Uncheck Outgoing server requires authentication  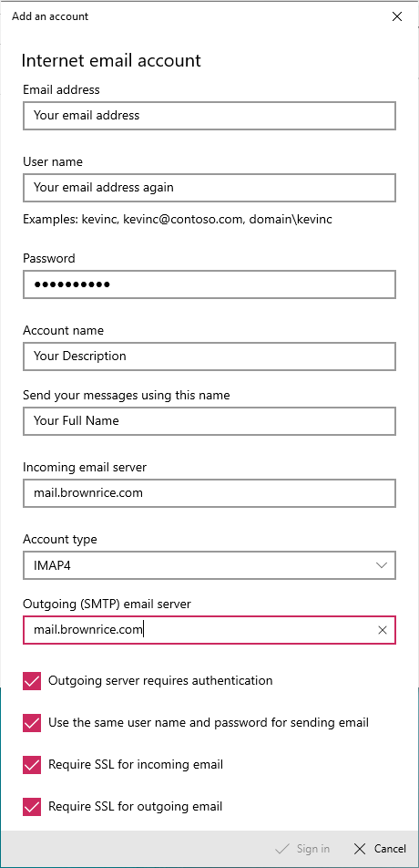32,681
